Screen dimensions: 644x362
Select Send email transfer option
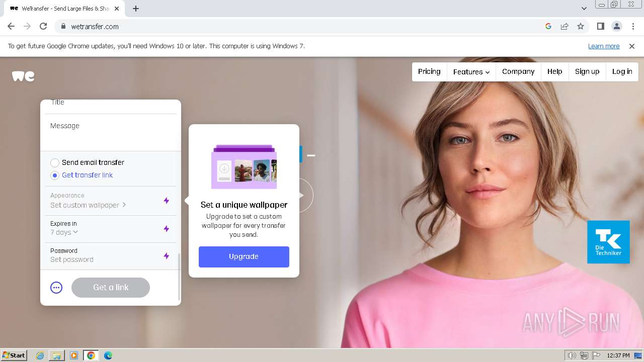pos(88,162)
